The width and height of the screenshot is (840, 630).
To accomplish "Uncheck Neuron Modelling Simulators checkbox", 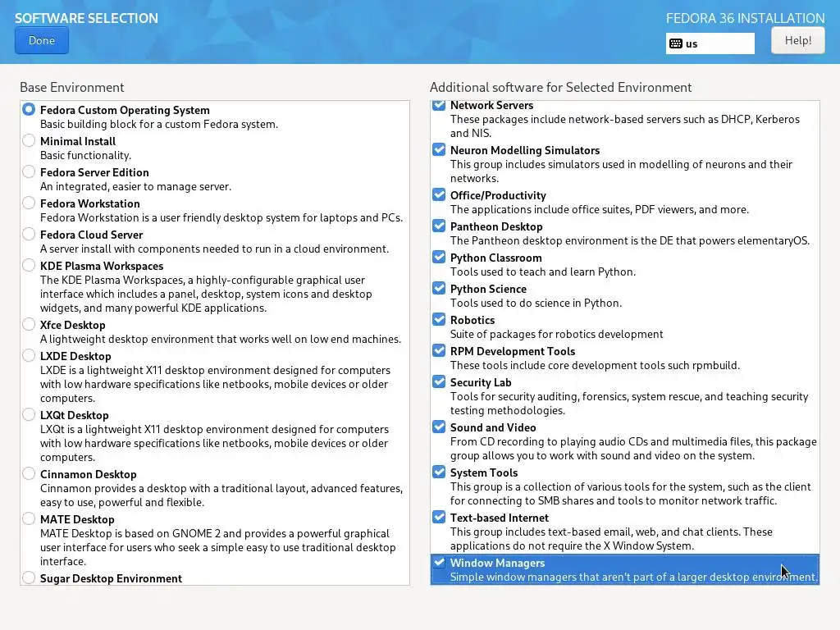I will (x=439, y=149).
